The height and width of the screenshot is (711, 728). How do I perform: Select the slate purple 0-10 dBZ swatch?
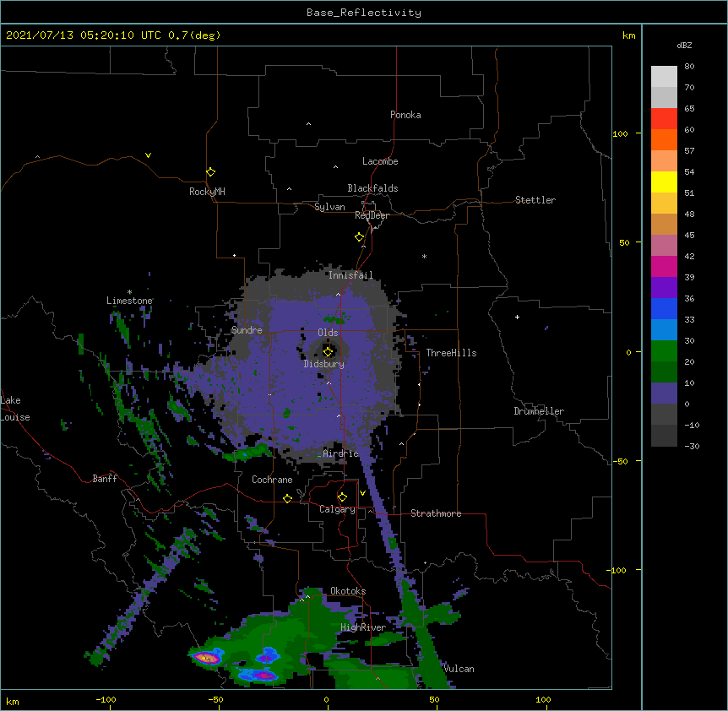pyautogui.click(x=664, y=393)
